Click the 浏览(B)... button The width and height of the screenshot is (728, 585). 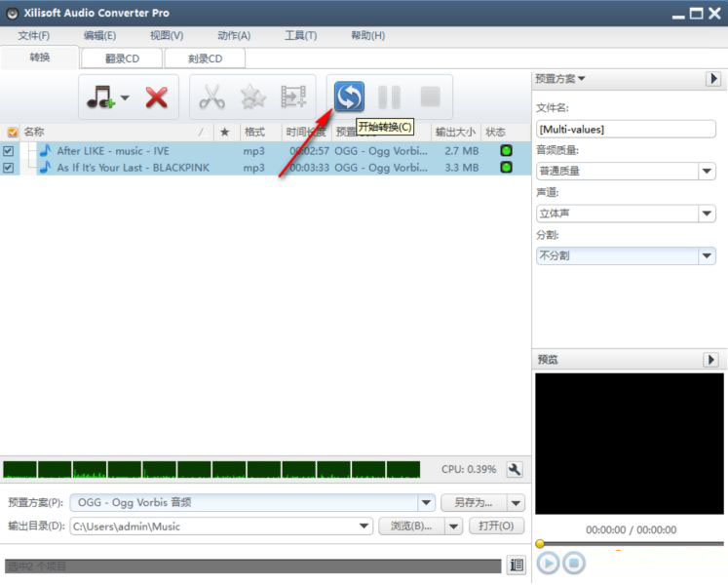[x=411, y=526]
